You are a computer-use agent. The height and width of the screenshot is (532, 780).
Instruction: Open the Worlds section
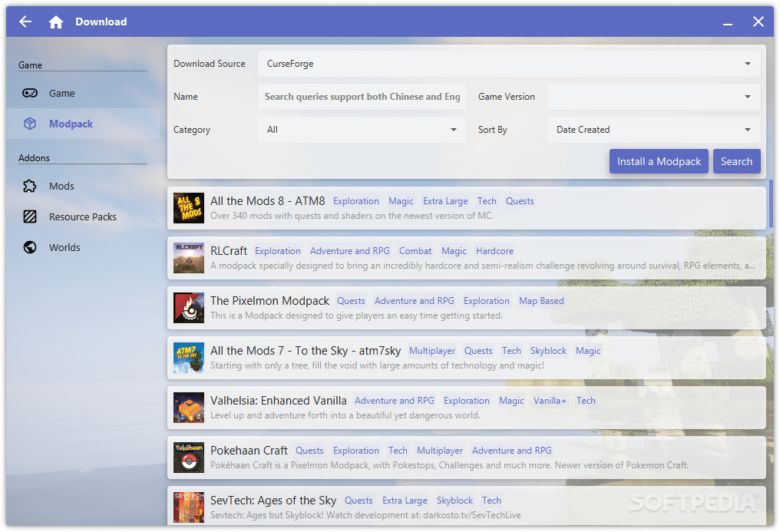pyautogui.click(x=83, y=247)
